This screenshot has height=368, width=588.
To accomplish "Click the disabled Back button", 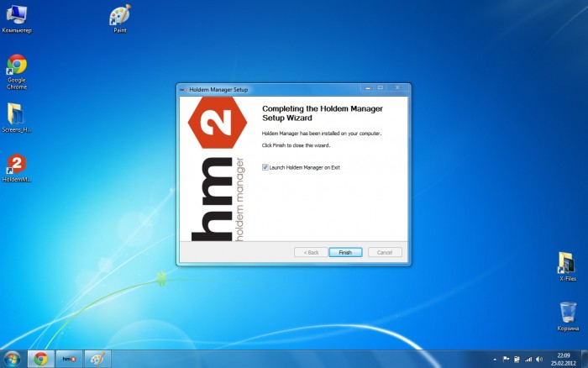I will click(311, 252).
